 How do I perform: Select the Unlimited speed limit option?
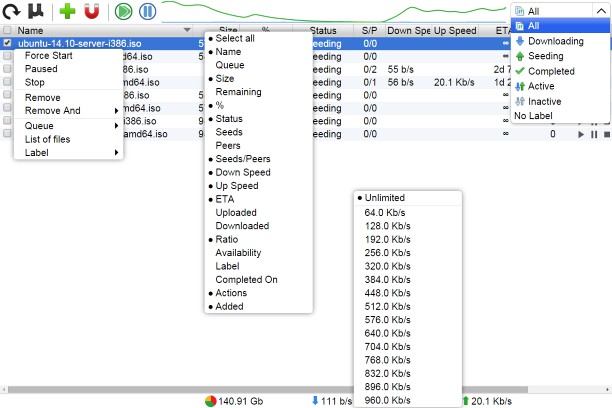(x=385, y=198)
